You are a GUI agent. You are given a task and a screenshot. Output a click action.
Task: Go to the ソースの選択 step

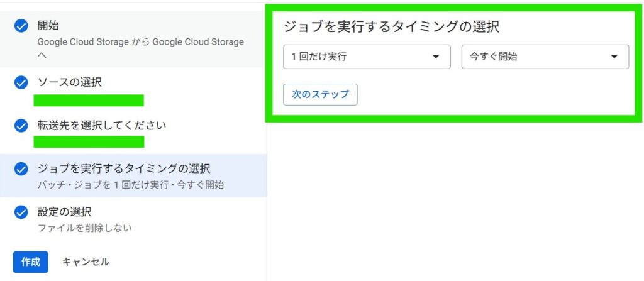coord(69,82)
